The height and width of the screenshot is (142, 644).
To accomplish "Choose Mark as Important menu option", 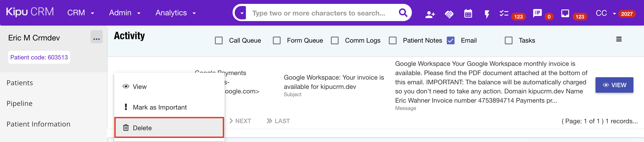I will [x=159, y=107].
